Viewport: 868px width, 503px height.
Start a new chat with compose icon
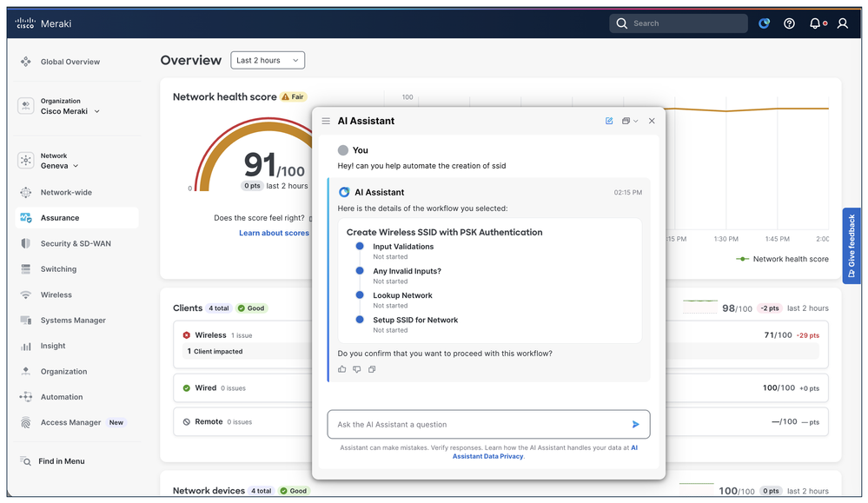click(609, 121)
